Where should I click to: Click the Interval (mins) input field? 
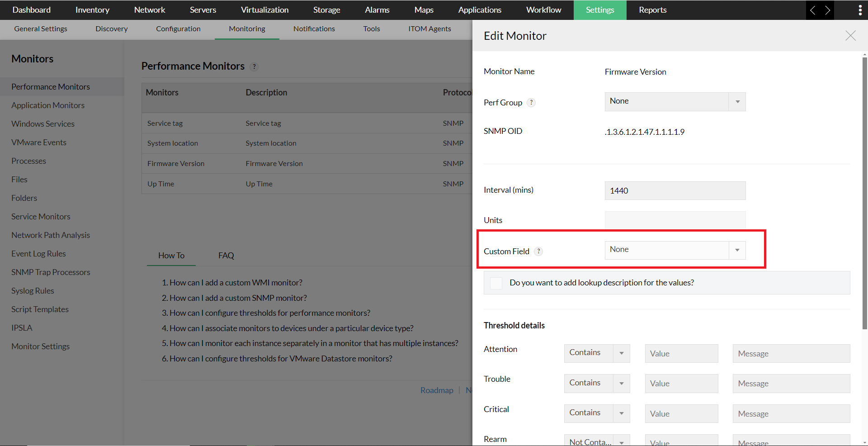pos(675,190)
